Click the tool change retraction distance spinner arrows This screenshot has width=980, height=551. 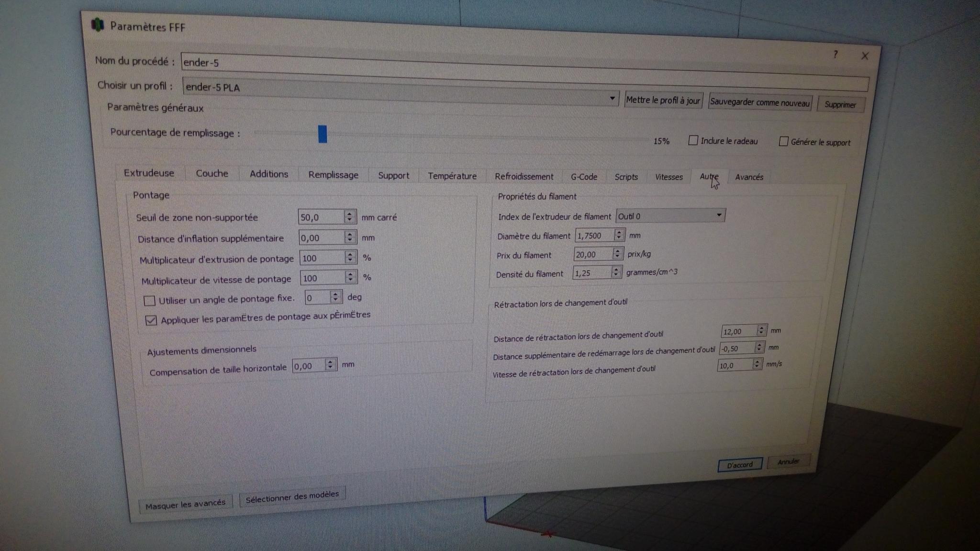click(x=761, y=330)
